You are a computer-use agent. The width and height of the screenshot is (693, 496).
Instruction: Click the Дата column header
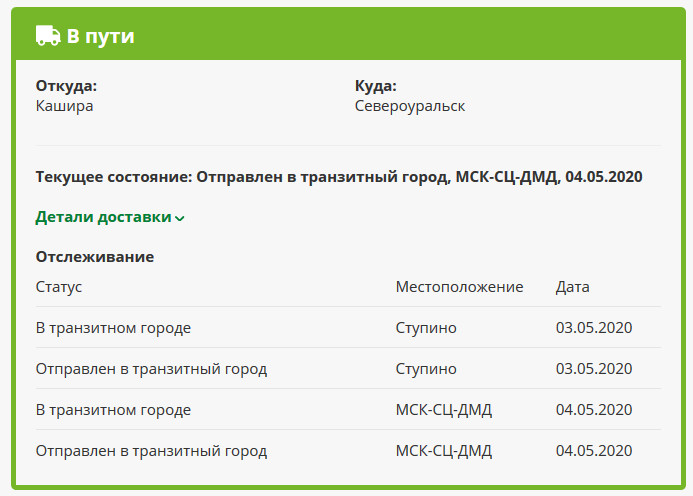click(573, 287)
